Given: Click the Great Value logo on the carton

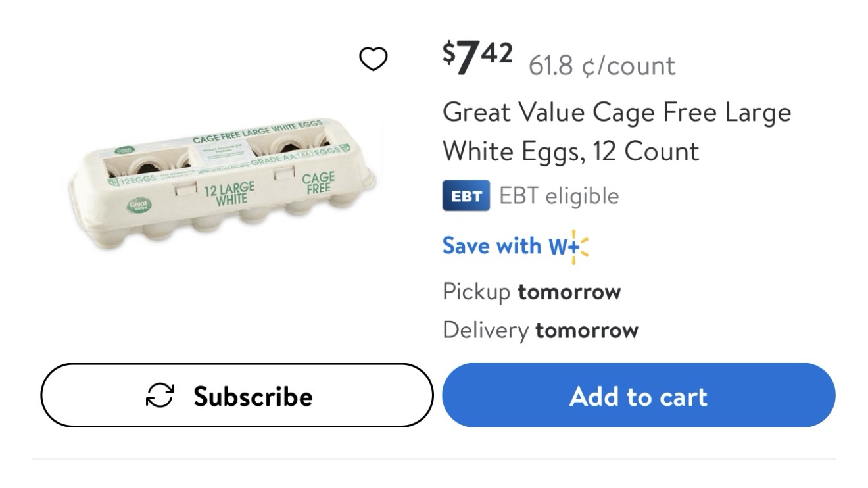Looking at the screenshot, I should (x=139, y=205).
